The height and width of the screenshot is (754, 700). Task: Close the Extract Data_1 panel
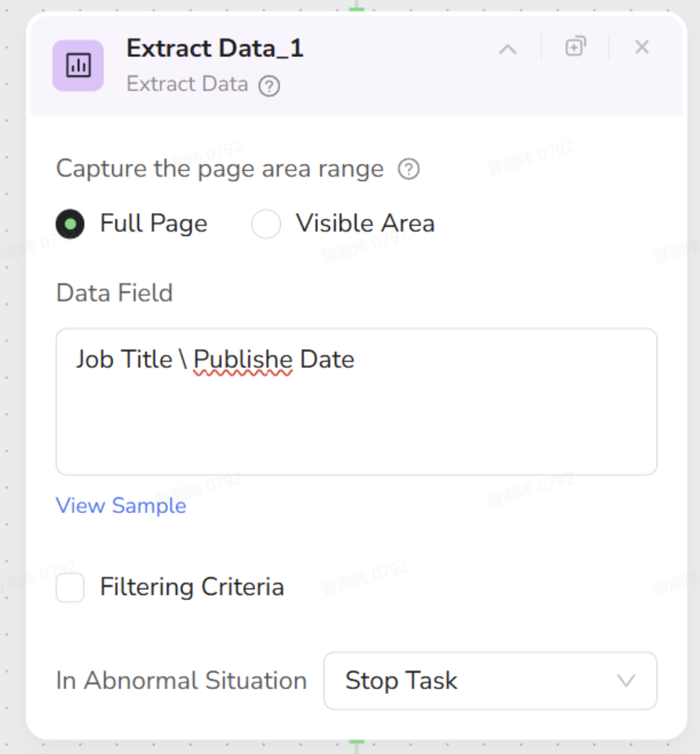point(642,47)
